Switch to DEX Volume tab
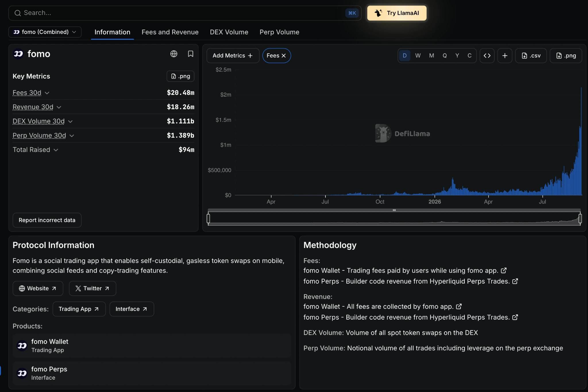 [x=229, y=32]
